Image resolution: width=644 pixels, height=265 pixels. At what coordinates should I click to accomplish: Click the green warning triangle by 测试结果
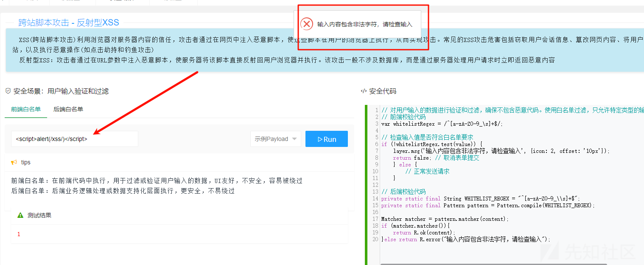(20, 215)
